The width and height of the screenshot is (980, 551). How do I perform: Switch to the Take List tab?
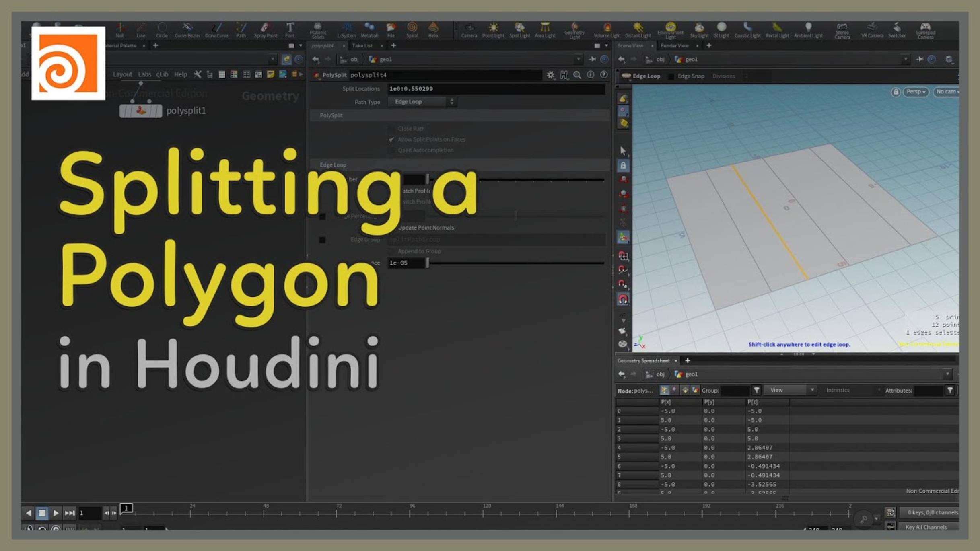click(x=362, y=45)
